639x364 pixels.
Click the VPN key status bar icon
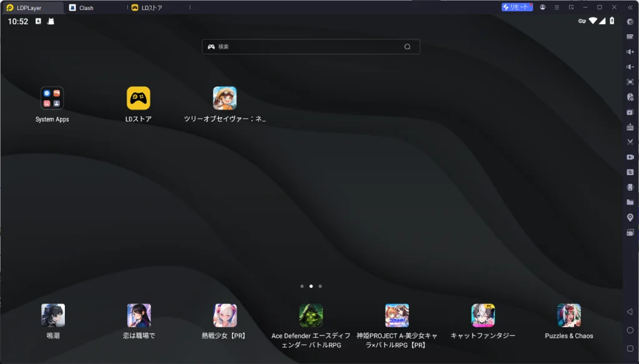[582, 21]
